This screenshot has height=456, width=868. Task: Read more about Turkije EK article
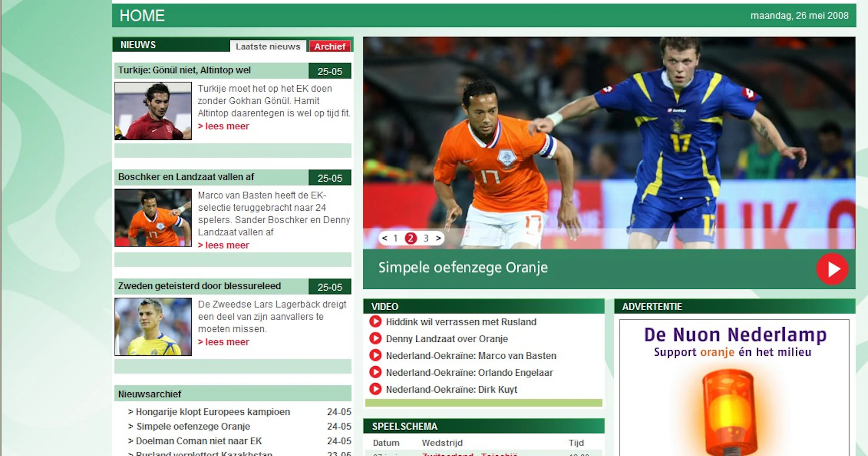click(224, 126)
